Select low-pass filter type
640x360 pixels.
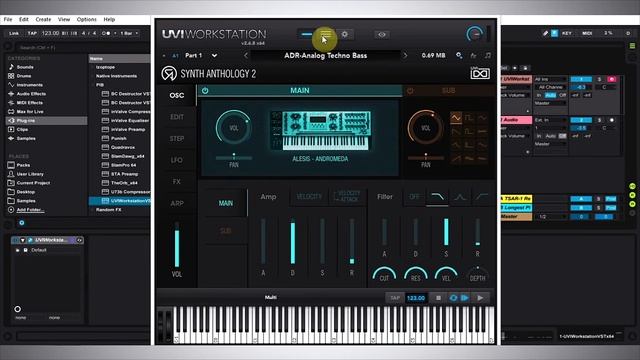[437, 197]
